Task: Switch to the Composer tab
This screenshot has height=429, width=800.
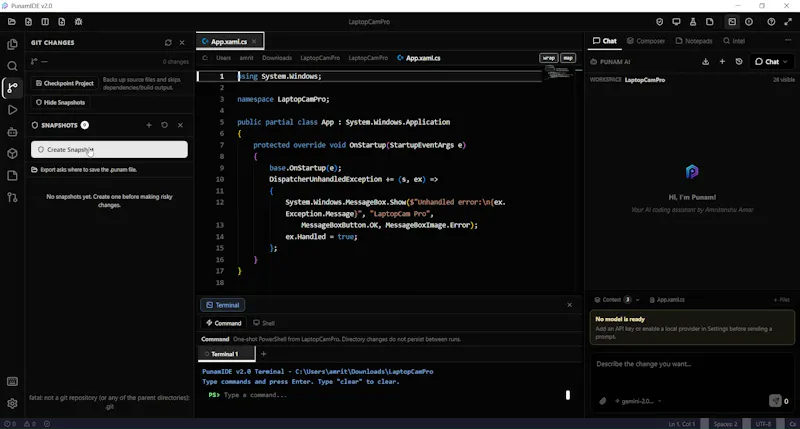Action: 646,41
